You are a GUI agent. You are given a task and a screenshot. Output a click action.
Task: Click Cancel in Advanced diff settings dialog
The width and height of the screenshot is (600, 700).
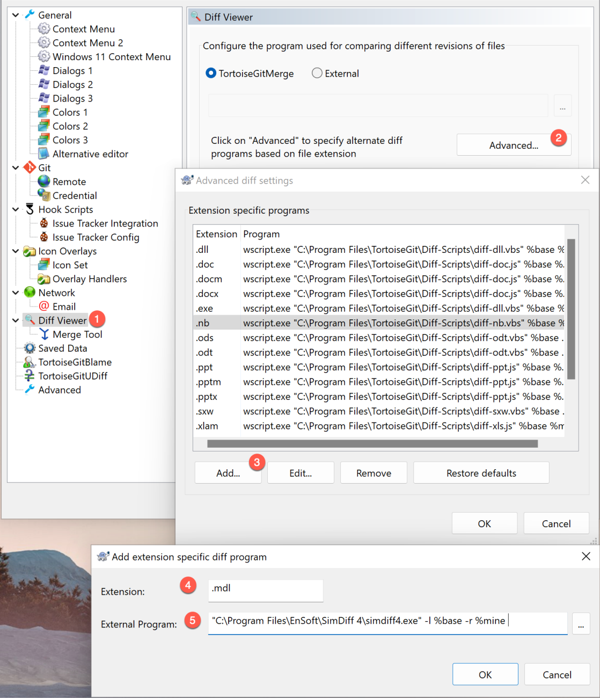[x=556, y=523]
